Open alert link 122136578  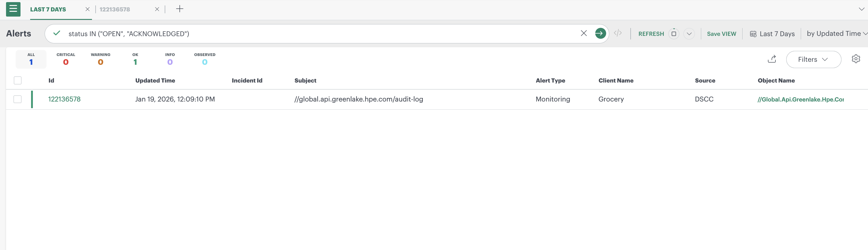pyautogui.click(x=64, y=99)
